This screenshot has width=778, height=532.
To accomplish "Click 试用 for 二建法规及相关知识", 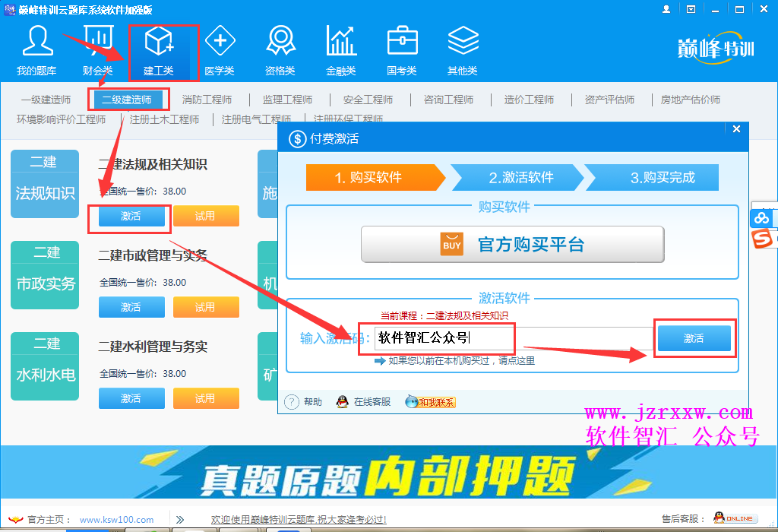I will pos(206,216).
